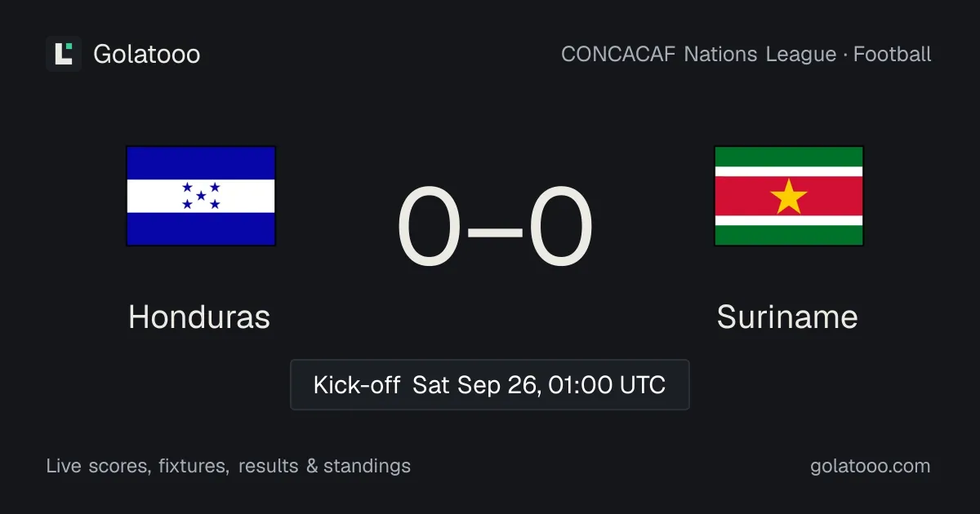Click Honduras score digit on left
Image resolution: width=980 pixels, height=514 pixels.
coord(430,227)
